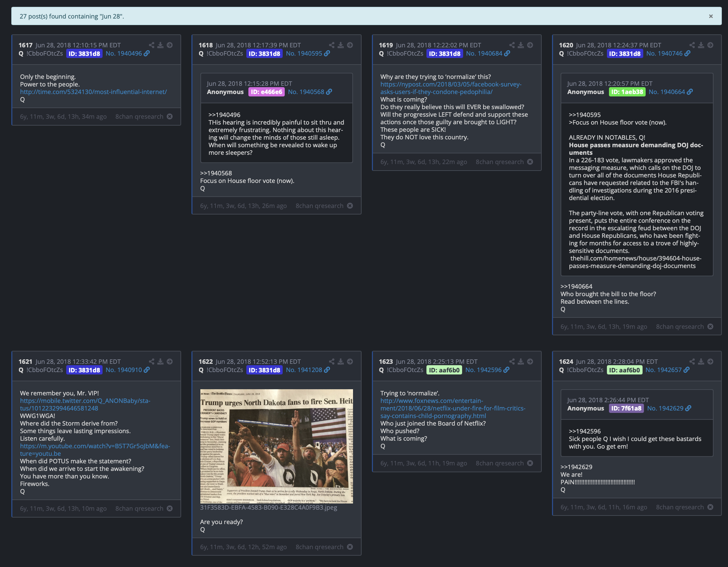728x567 pixels.
Task: Open the time.com most-influential-internet link
Action: pos(93,92)
